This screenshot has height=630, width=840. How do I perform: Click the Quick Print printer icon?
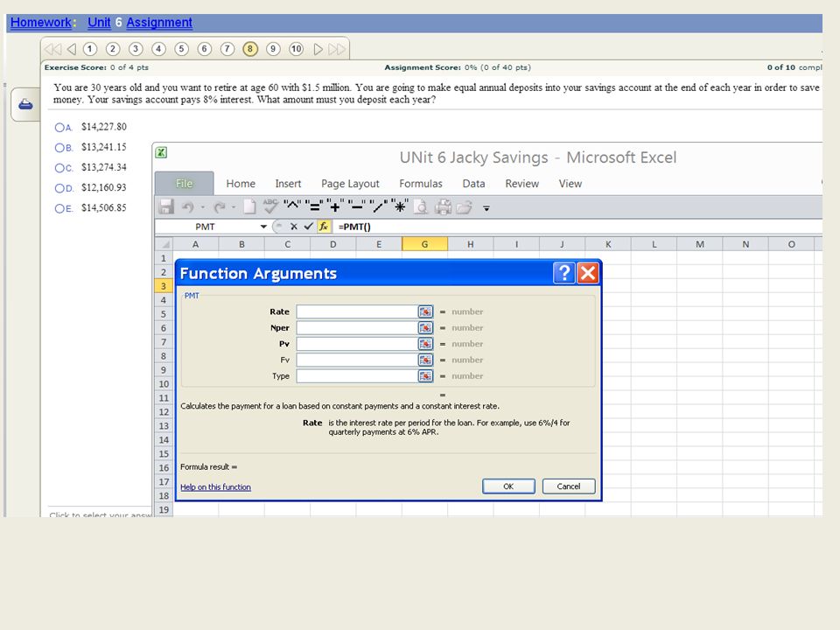443,206
